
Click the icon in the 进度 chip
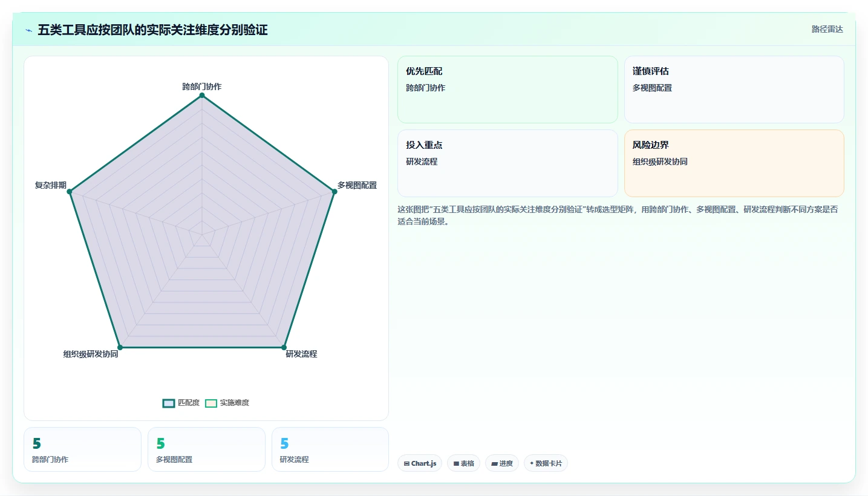click(x=494, y=464)
